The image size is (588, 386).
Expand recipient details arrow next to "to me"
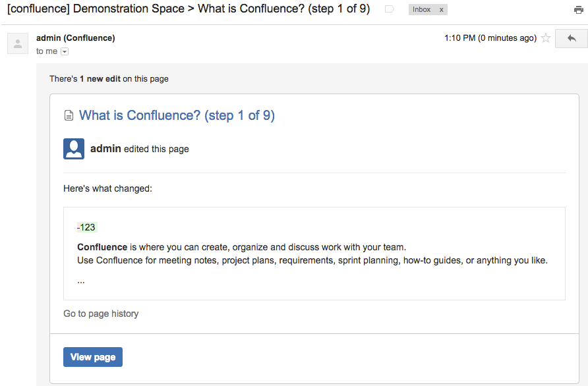pyautogui.click(x=65, y=51)
